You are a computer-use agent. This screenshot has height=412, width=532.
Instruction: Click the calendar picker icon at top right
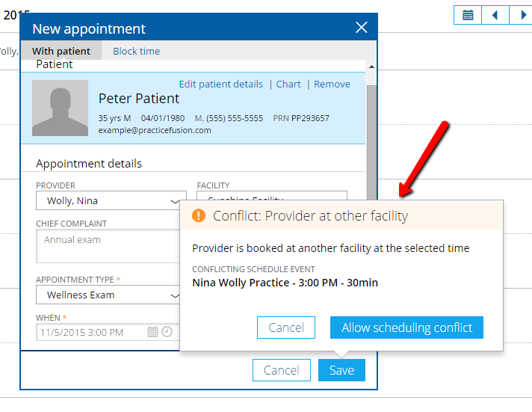click(467, 15)
